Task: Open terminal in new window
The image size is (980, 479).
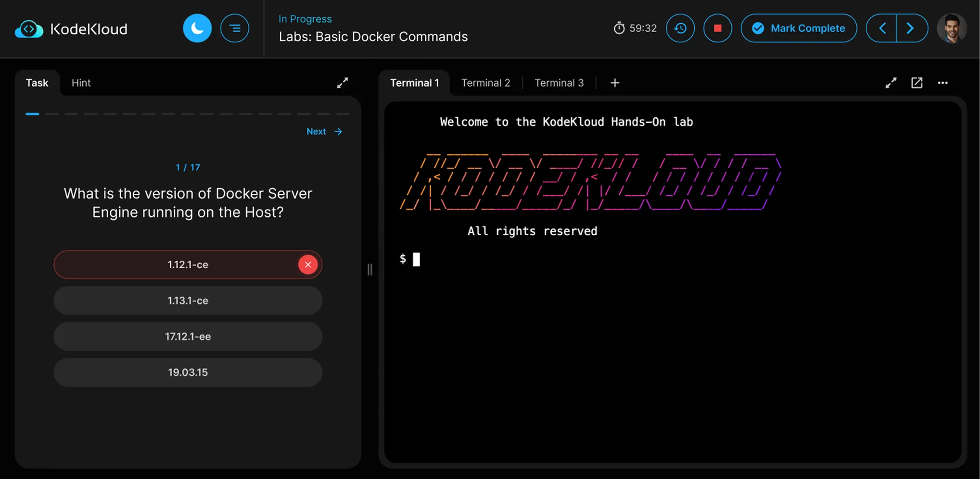Action: (x=917, y=83)
